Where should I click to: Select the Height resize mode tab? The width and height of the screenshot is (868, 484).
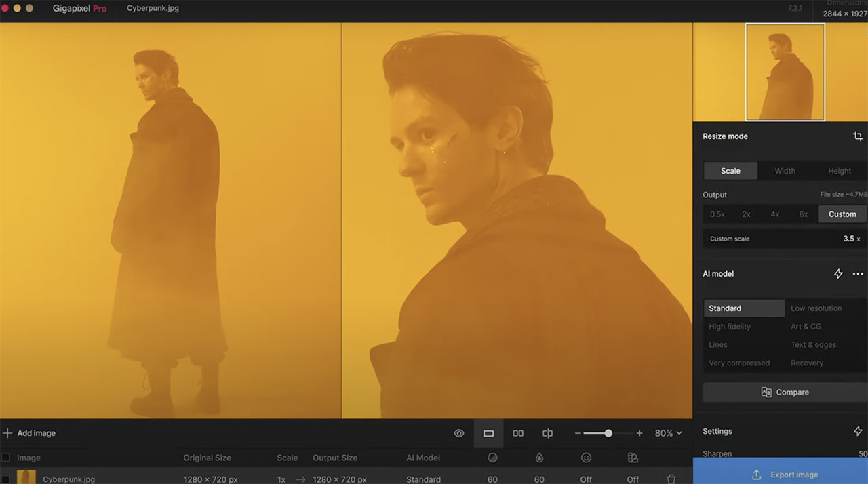point(840,171)
